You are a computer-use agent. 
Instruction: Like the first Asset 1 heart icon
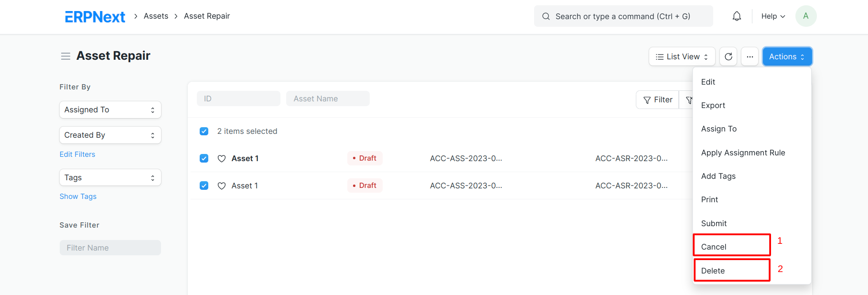point(222,159)
